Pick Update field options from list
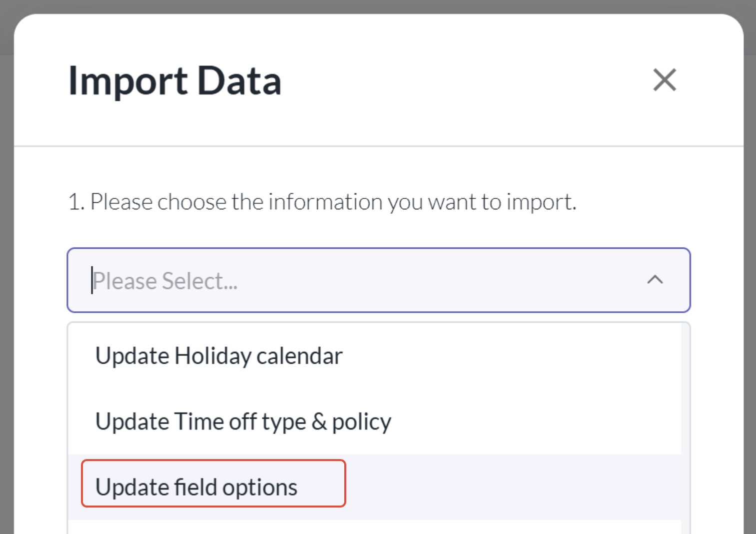The image size is (756, 534). tap(196, 487)
